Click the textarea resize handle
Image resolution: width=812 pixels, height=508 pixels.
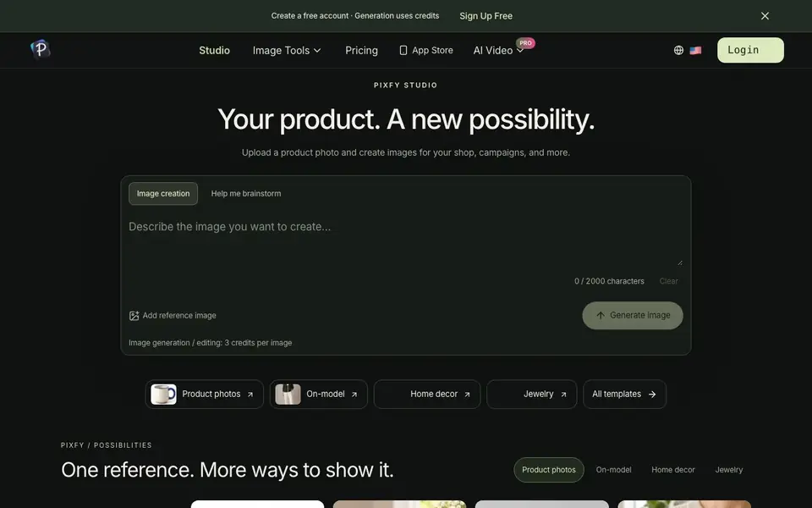680,262
